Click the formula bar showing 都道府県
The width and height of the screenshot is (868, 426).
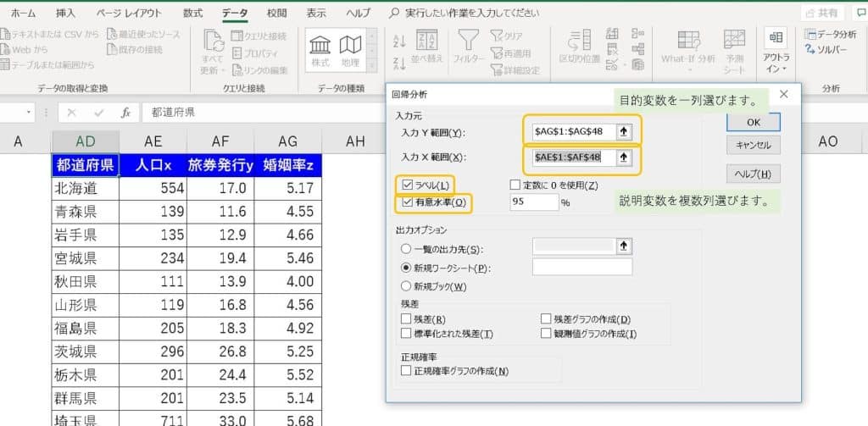pyautogui.click(x=265, y=113)
